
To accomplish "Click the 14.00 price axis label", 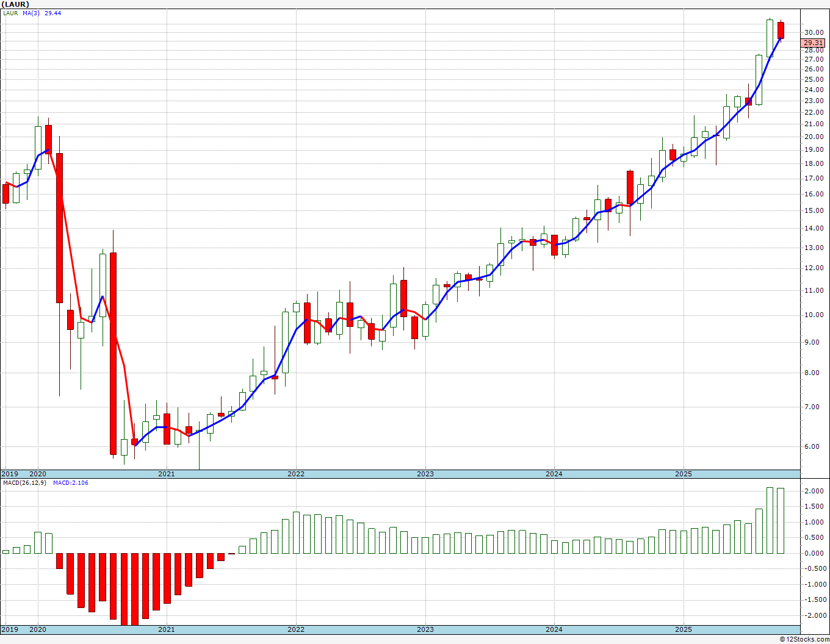I will (x=814, y=229).
